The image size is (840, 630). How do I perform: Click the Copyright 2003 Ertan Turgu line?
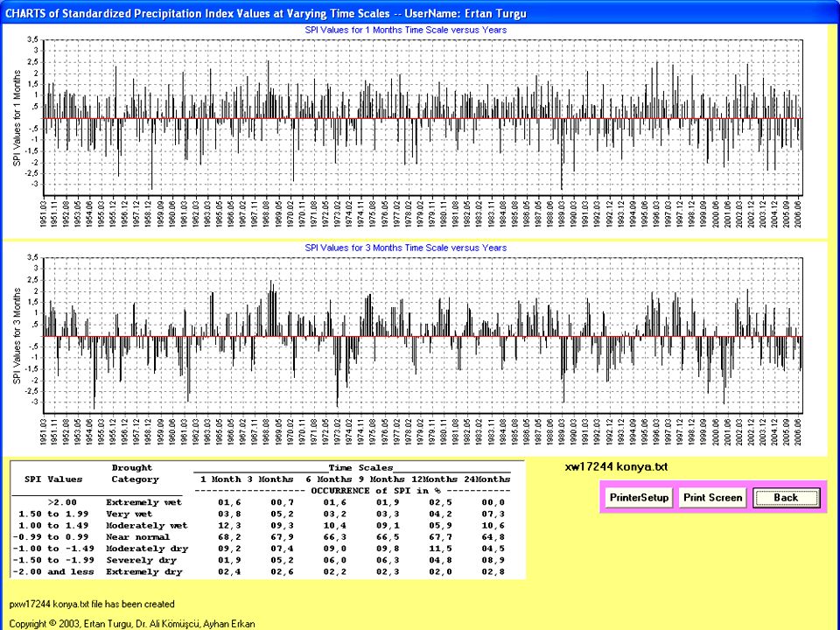(132, 624)
